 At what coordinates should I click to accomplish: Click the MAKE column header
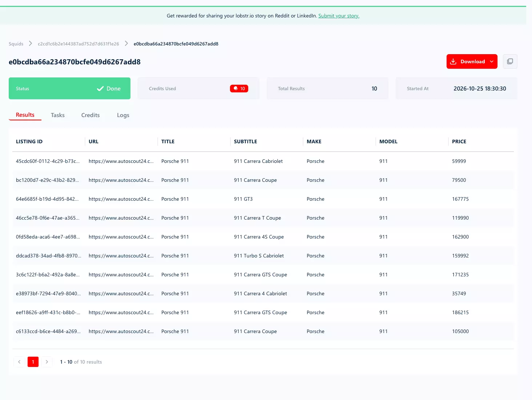click(x=314, y=141)
